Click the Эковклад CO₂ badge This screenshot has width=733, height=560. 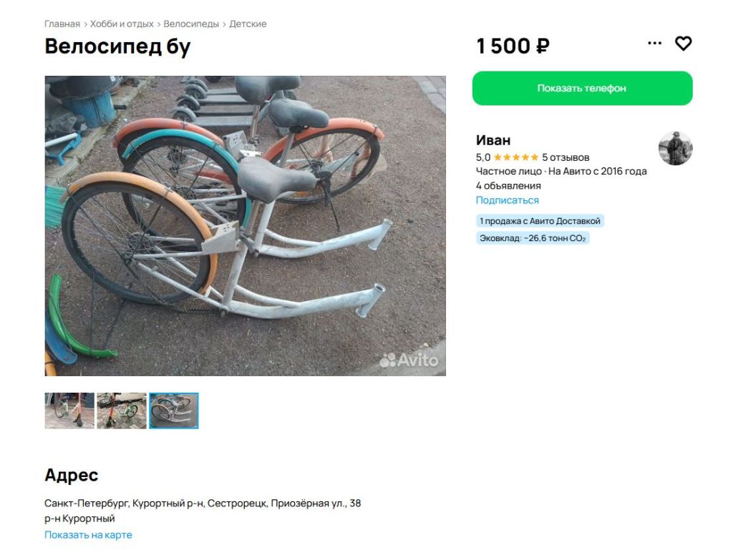[x=533, y=238]
